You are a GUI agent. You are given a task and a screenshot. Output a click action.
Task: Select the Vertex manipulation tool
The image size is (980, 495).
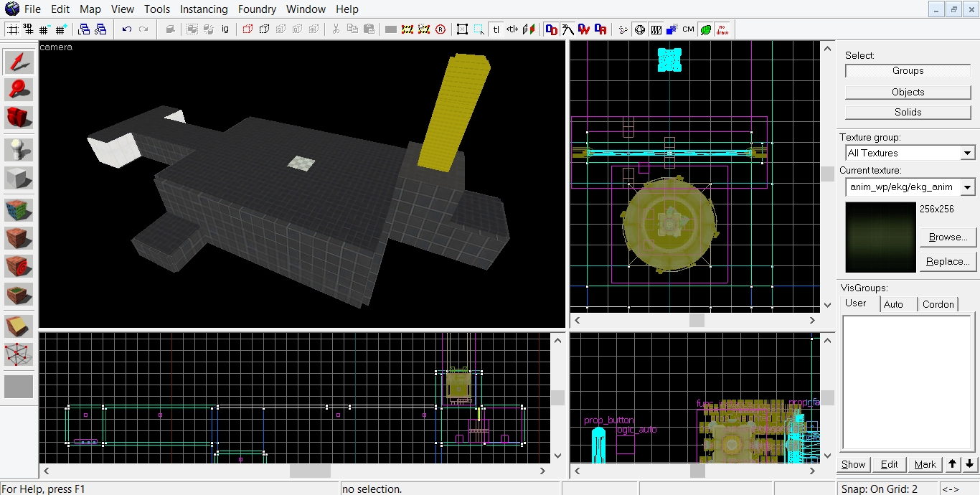pos(19,353)
